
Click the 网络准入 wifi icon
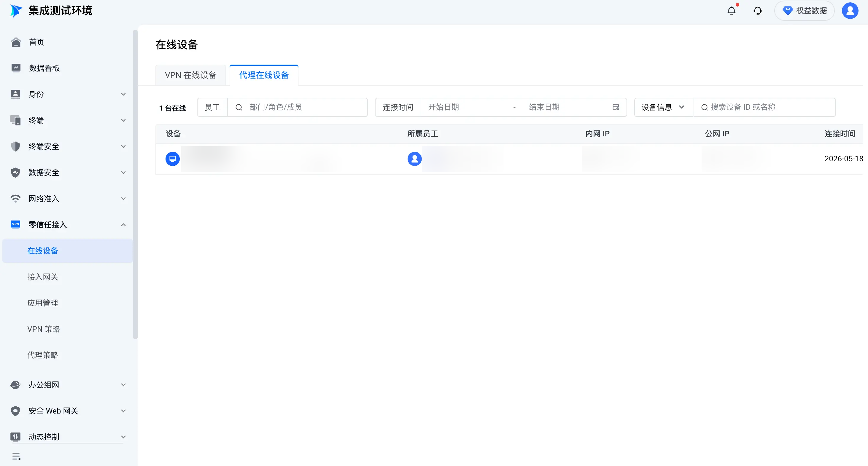[x=15, y=199]
